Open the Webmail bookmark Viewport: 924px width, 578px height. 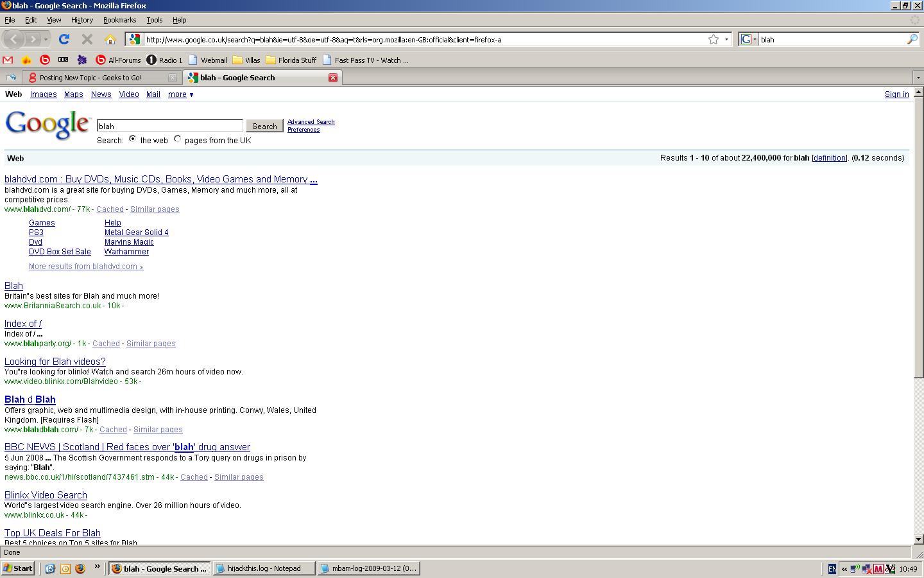[207, 60]
